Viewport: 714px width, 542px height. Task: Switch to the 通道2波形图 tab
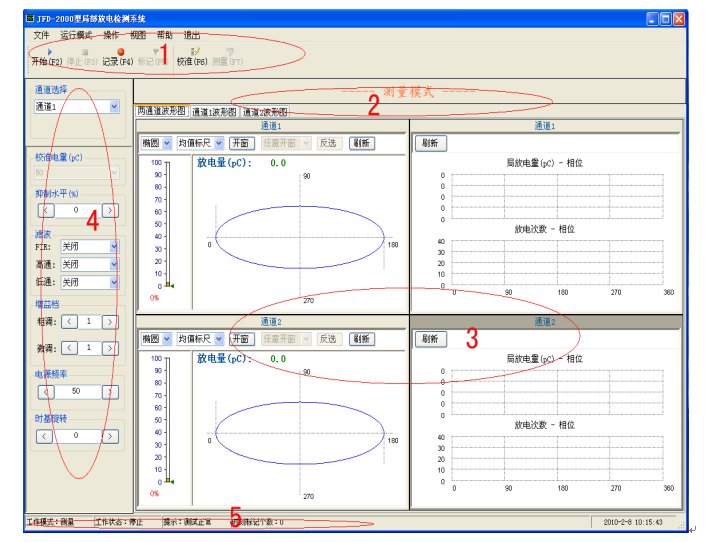pos(265,112)
